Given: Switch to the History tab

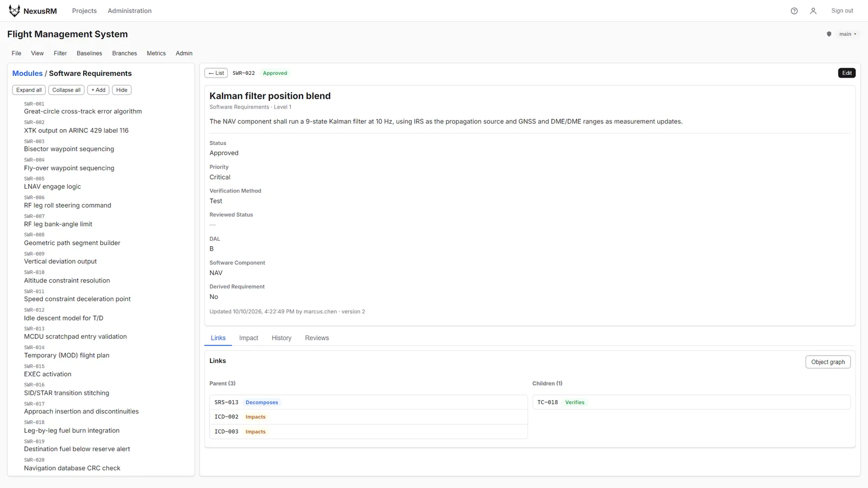Looking at the screenshot, I should pyautogui.click(x=282, y=338).
